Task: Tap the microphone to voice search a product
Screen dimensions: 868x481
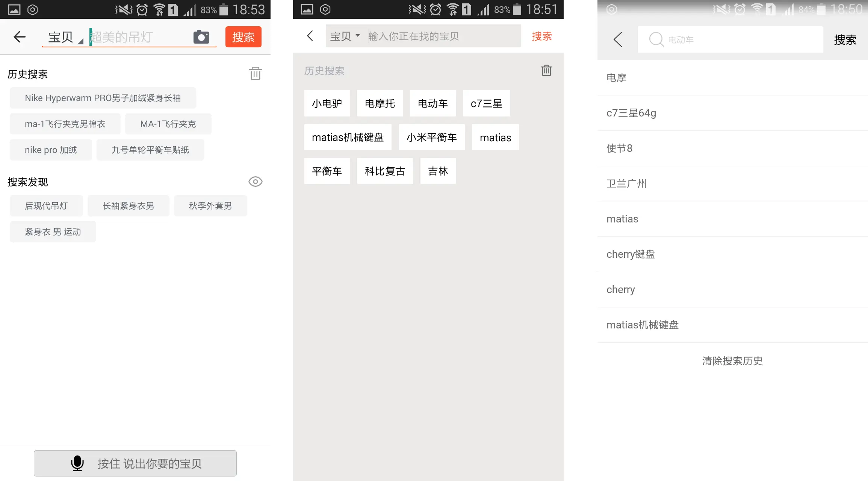Action: tap(77, 463)
